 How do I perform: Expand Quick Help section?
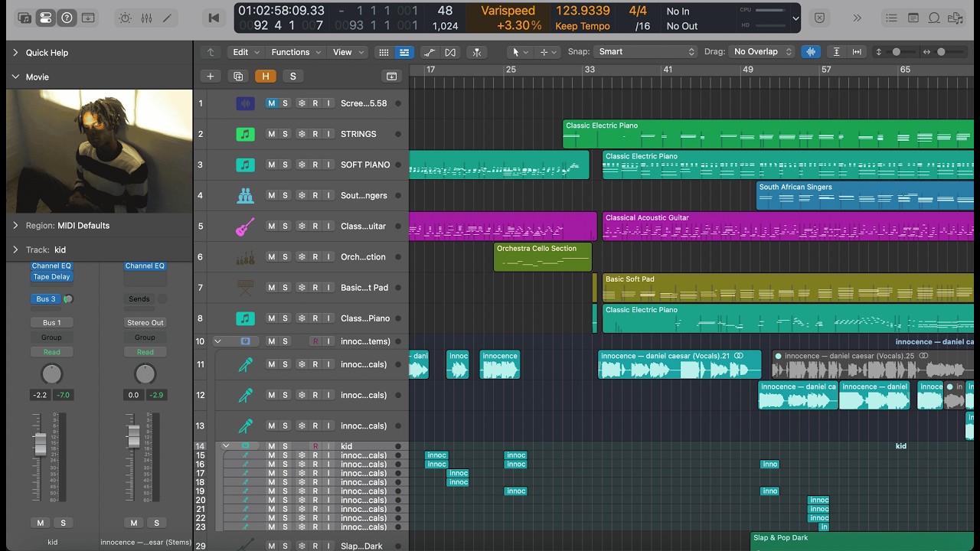pos(15,53)
